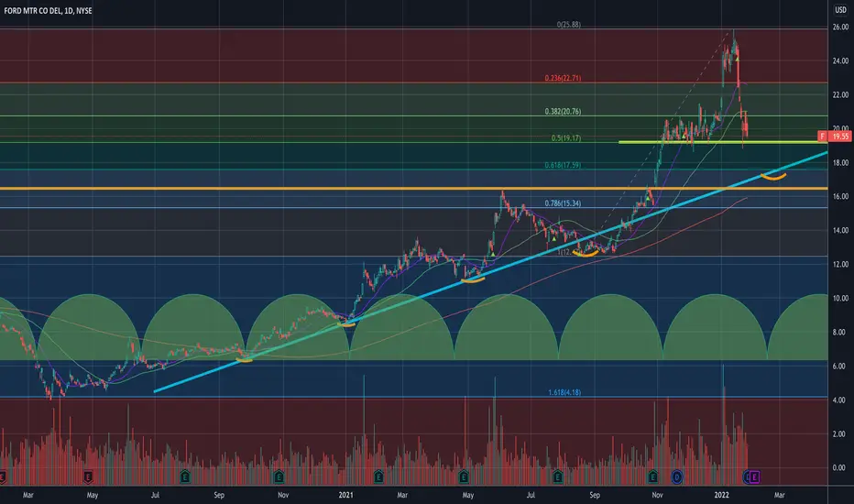854x504 pixels.
Task: Click the orange arc at the May 2021 low
Action: point(473,280)
